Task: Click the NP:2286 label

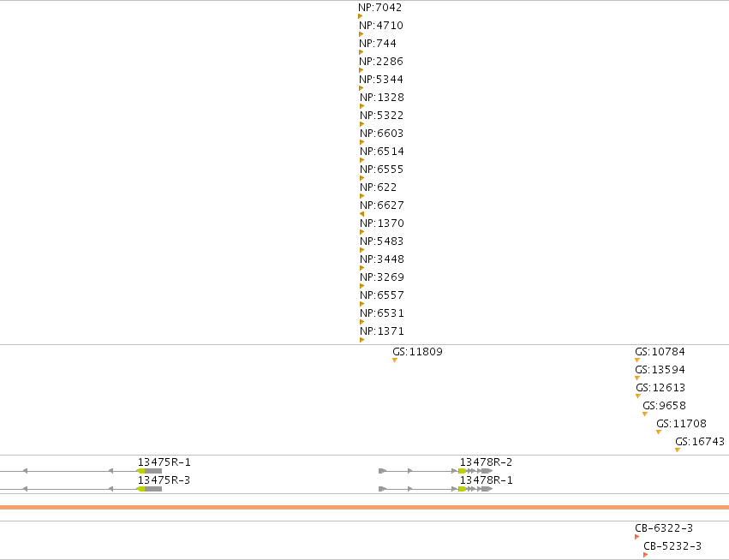Action: coord(380,62)
